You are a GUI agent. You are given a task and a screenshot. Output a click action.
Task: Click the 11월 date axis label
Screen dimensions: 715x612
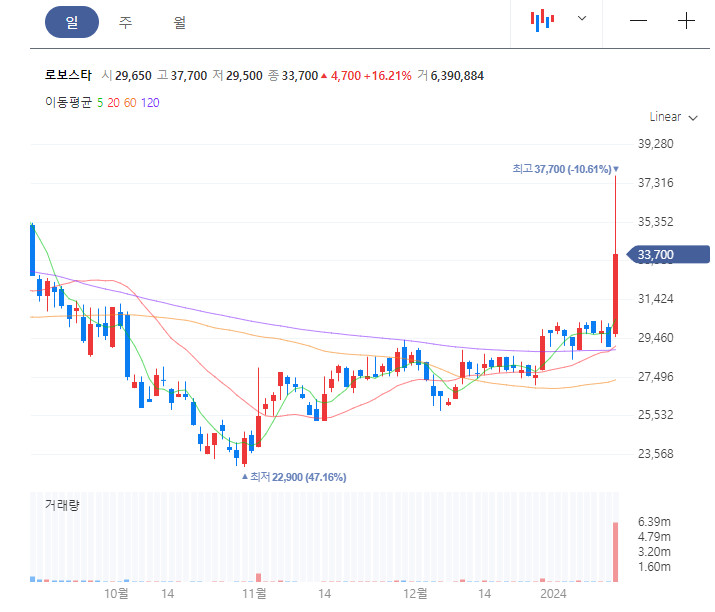tap(254, 593)
